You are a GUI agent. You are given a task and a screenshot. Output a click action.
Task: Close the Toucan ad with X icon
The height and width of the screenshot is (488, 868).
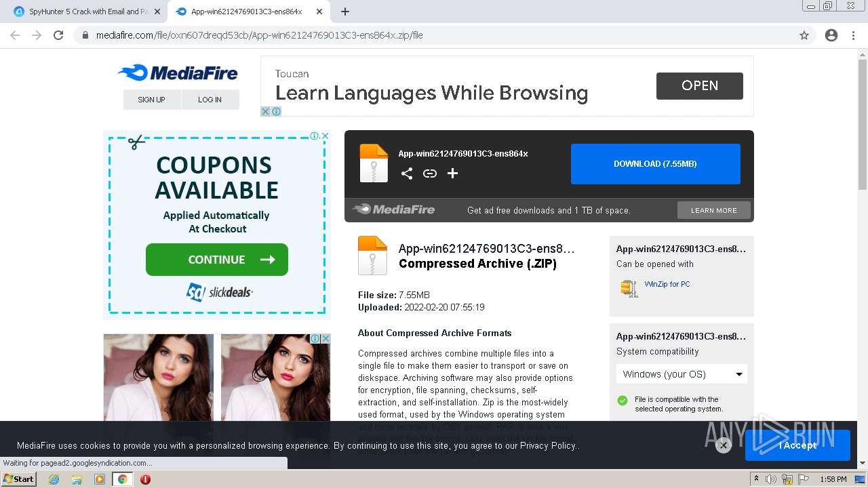(266, 112)
